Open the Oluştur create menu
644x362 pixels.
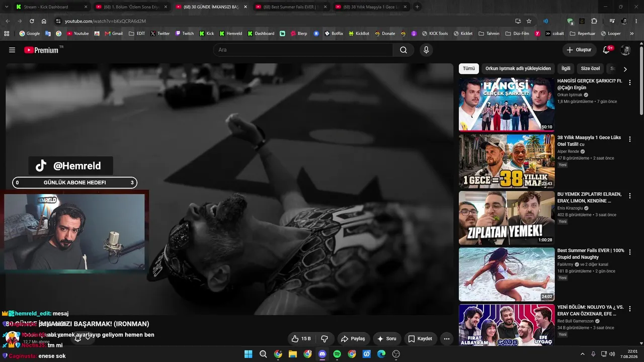point(579,50)
